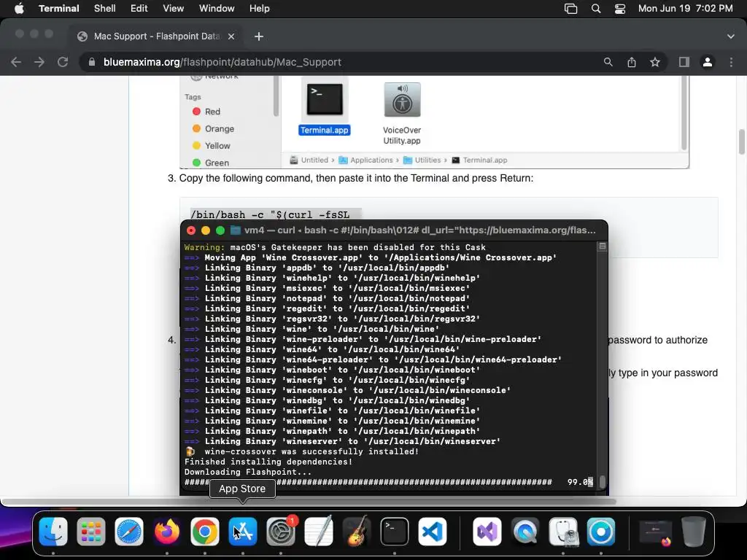Reload the Mac Support page
747x560 pixels.
pos(63,62)
